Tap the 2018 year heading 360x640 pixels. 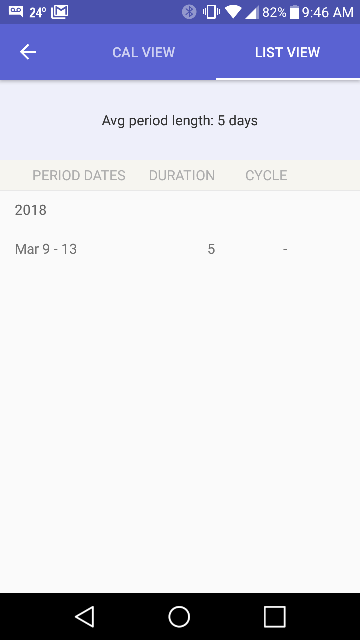coord(31,211)
